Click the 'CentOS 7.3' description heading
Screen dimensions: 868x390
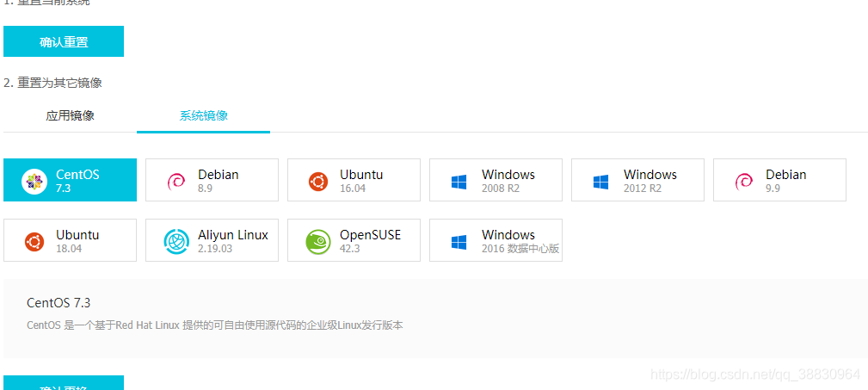tap(58, 303)
